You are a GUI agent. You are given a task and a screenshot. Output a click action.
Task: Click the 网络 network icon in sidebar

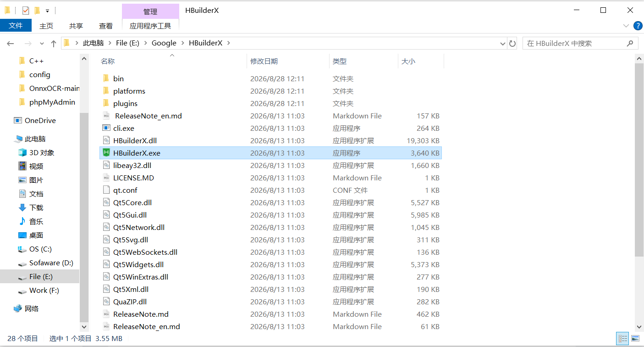[18, 308]
